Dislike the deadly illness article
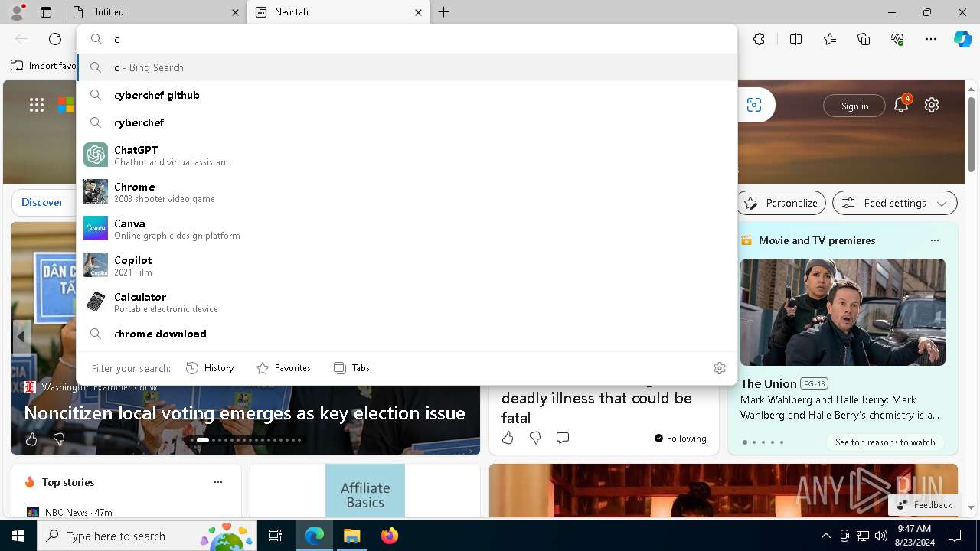The height and width of the screenshot is (551, 980). click(535, 438)
